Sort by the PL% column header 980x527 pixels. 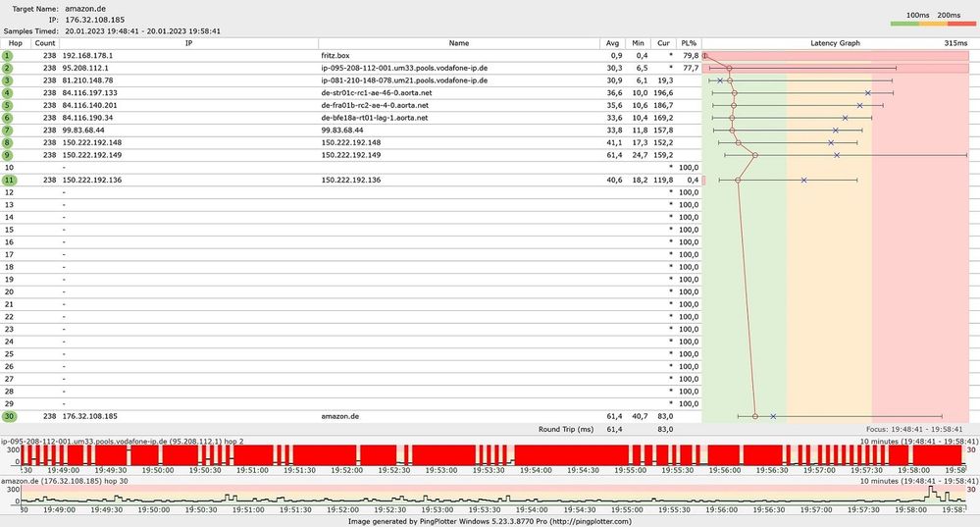click(x=689, y=43)
